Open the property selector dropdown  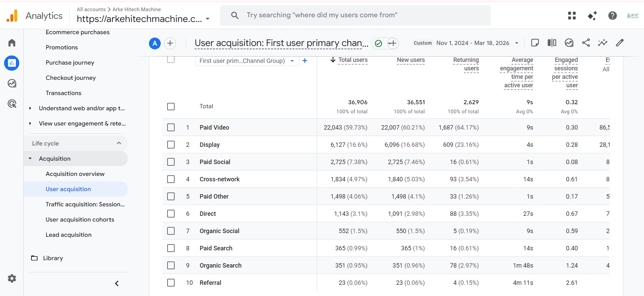click(x=143, y=19)
